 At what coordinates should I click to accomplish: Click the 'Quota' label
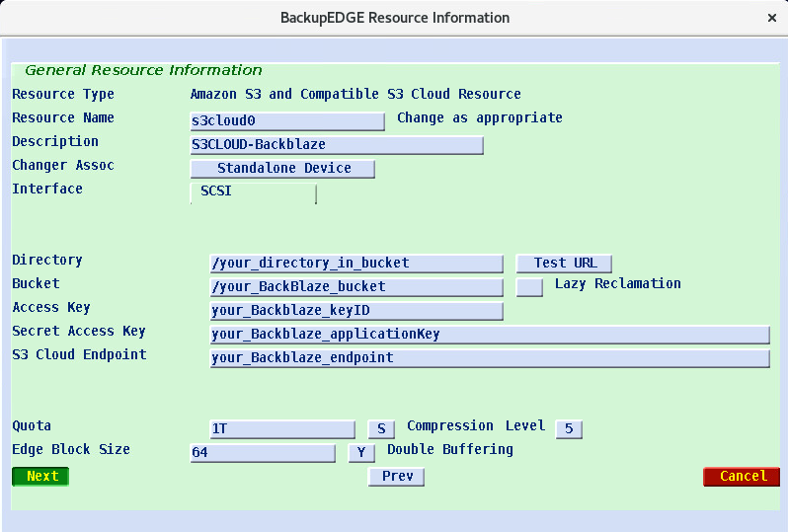coord(32,426)
